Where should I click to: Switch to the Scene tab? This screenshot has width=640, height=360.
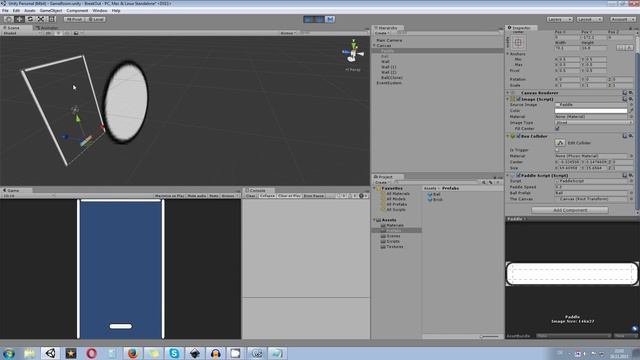click(x=13, y=28)
